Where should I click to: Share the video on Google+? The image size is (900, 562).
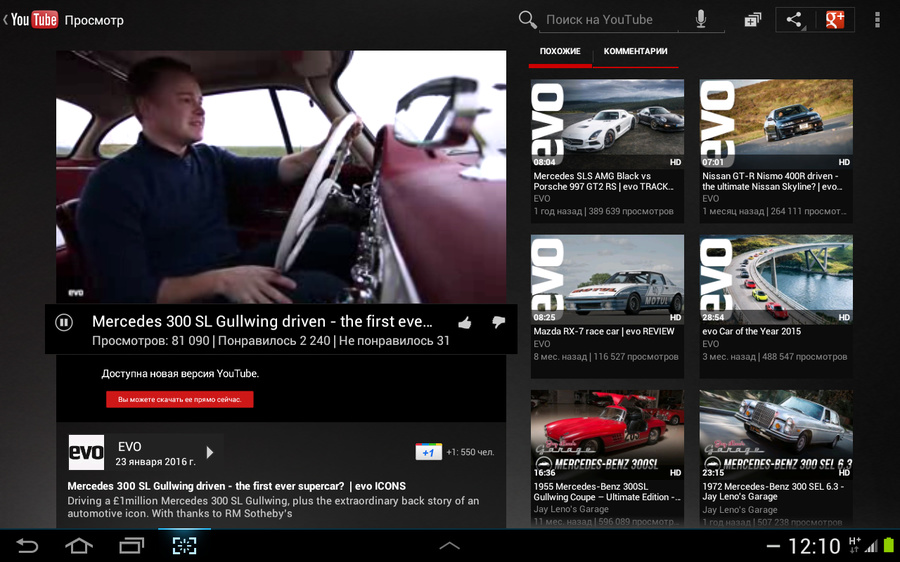click(835, 20)
